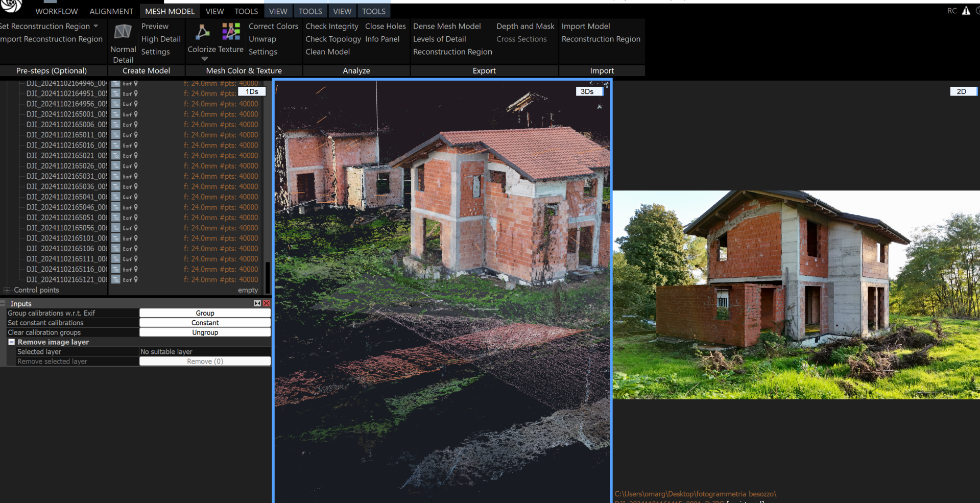The width and height of the screenshot is (980, 503).
Task: Close the Inputs panel with red X
Action: point(266,303)
